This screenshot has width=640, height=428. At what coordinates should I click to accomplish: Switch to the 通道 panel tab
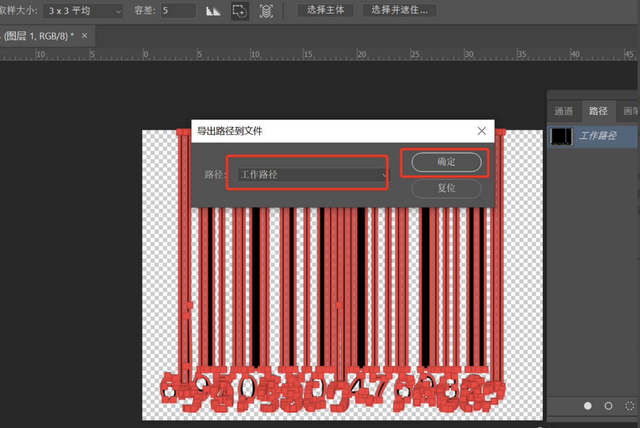(564, 111)
